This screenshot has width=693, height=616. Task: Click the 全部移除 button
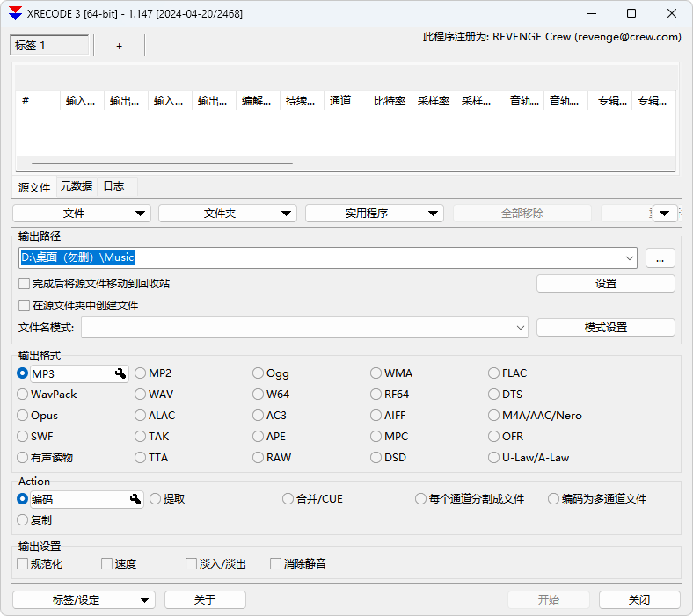(522, 214)
